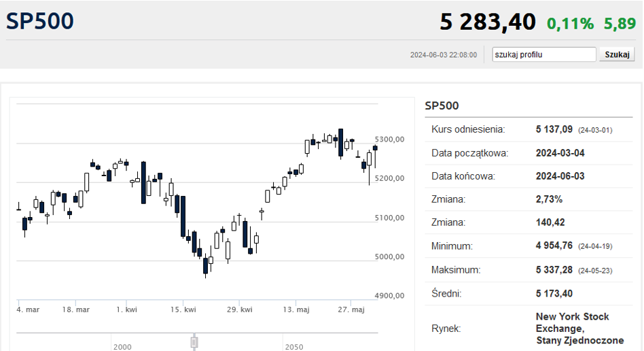644x351 pixels.
Task: Click the change value 140,42
Action: point(550,222)
